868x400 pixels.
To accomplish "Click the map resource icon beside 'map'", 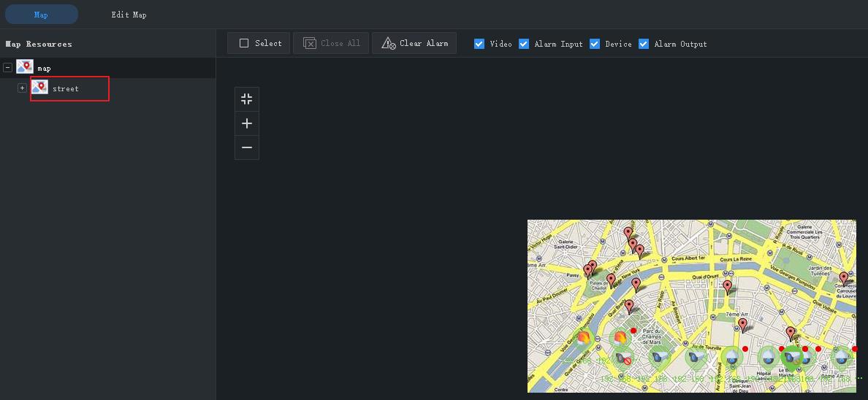I will pyautogui.click(x=25, y=67).
